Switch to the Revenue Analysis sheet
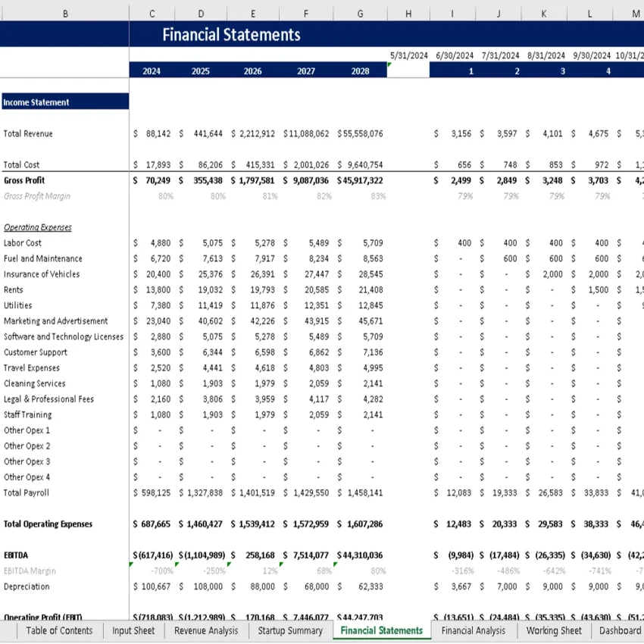The image size is (644, 644). pyautogui.click(x=205, y=630)
